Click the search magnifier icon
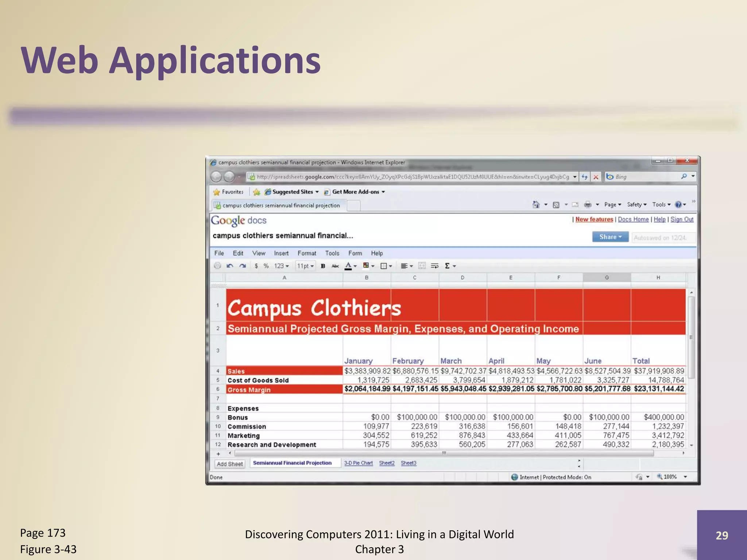This screenshot has width=747, height=560. click(x=684, y=176)
